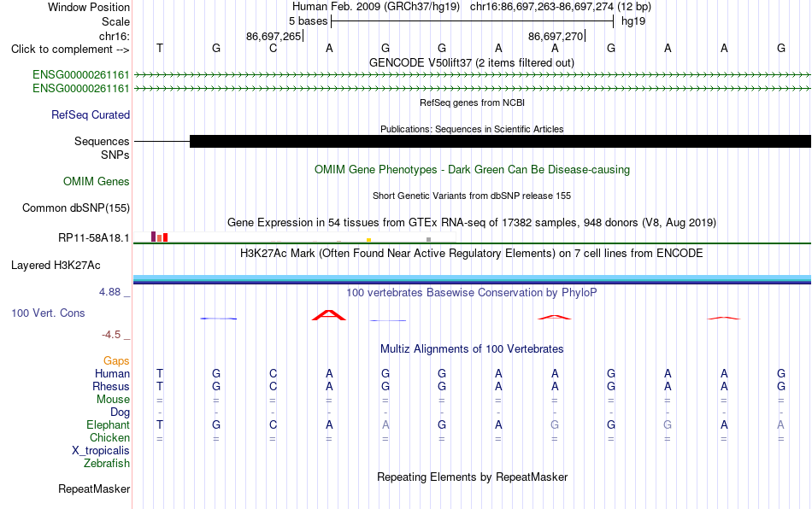
Task: Click the Layered H3K27Ac track label
Action: (x=56, y=266)
